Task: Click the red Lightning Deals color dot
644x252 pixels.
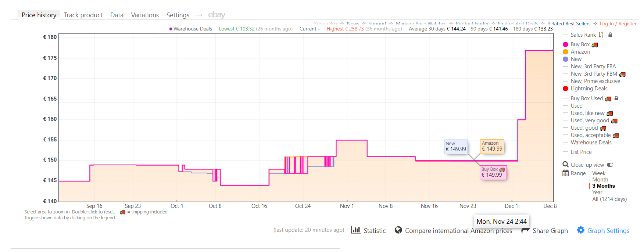Action: (566, 89)
